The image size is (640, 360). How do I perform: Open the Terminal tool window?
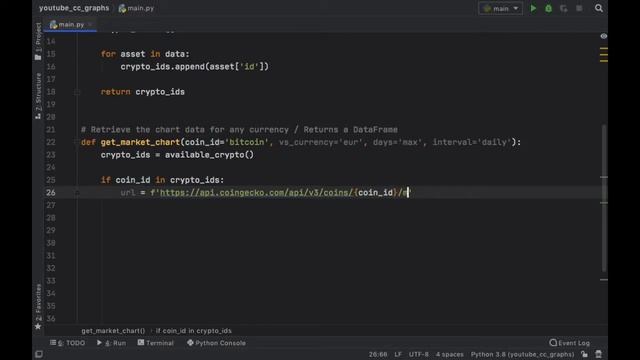click(x=156, y=343)
